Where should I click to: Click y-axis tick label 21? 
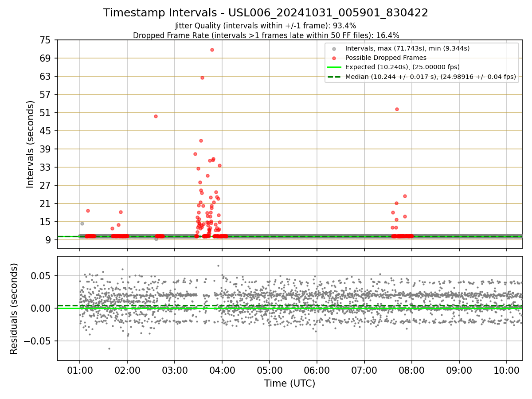click(x=45, y=204)
